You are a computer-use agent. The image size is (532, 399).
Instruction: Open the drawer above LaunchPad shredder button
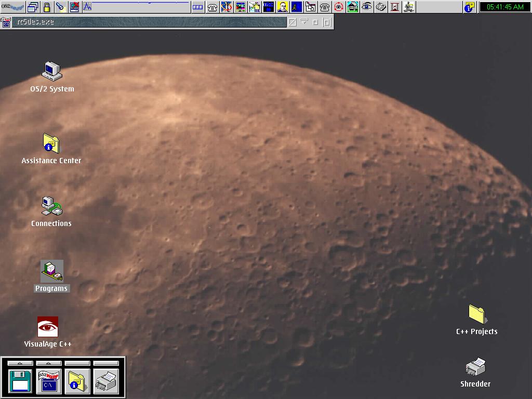tap(105, 363)
